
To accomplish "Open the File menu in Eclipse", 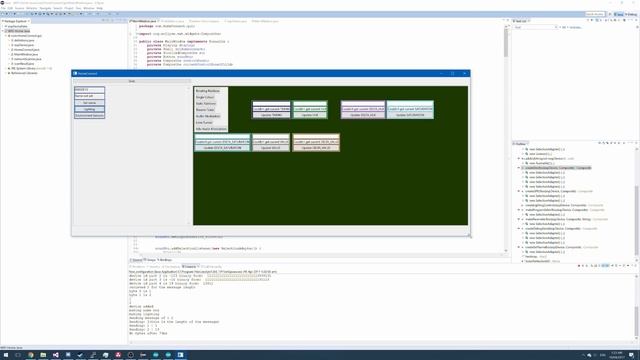I will pyautogui.click(x=3, y=8).
